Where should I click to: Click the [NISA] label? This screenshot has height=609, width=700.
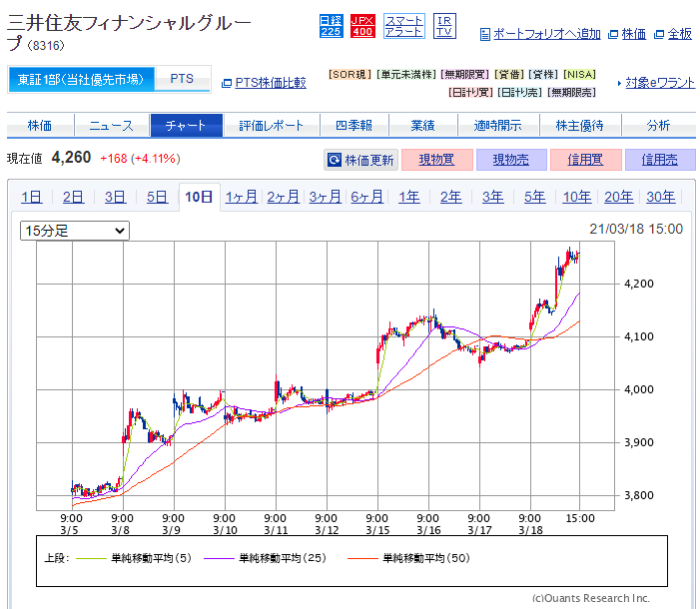point(580,75)
